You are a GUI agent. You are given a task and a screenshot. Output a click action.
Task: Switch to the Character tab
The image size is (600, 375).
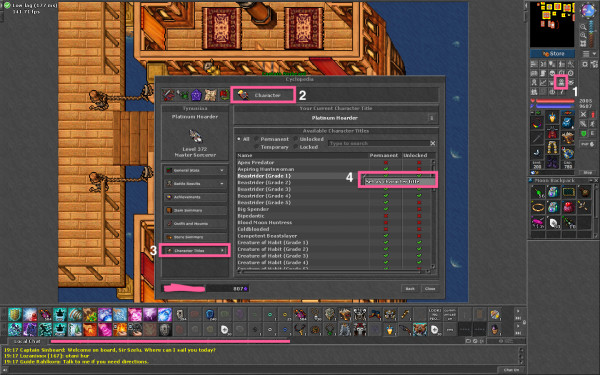263,95
